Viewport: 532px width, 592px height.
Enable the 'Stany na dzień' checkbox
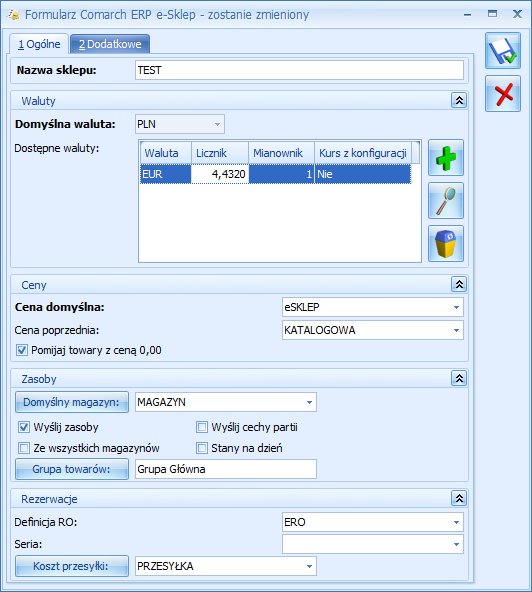202,448
